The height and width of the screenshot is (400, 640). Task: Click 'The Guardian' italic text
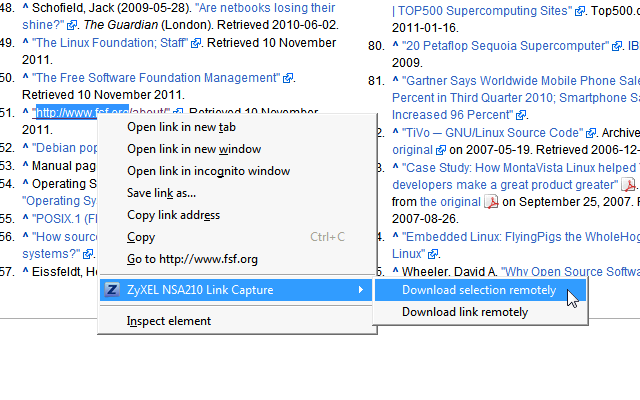(120, 25)
